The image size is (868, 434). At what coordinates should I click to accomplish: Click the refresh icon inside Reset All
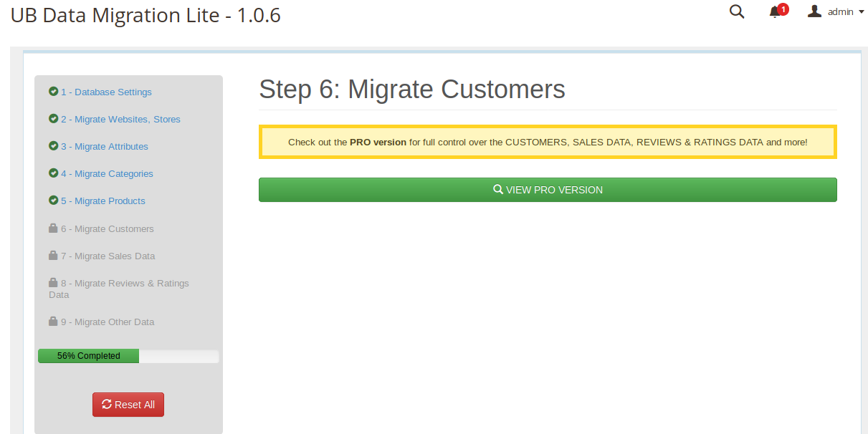tap(108, 405)
